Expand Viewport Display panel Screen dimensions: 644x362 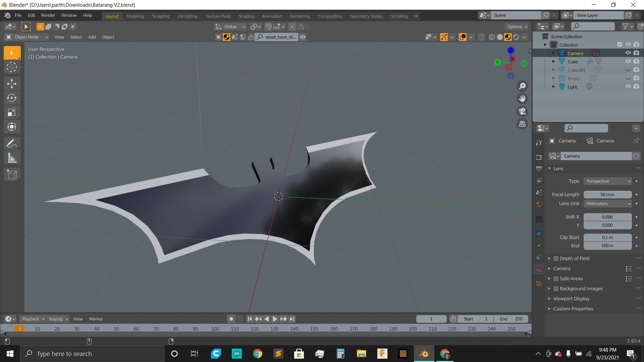click(571, 299)
